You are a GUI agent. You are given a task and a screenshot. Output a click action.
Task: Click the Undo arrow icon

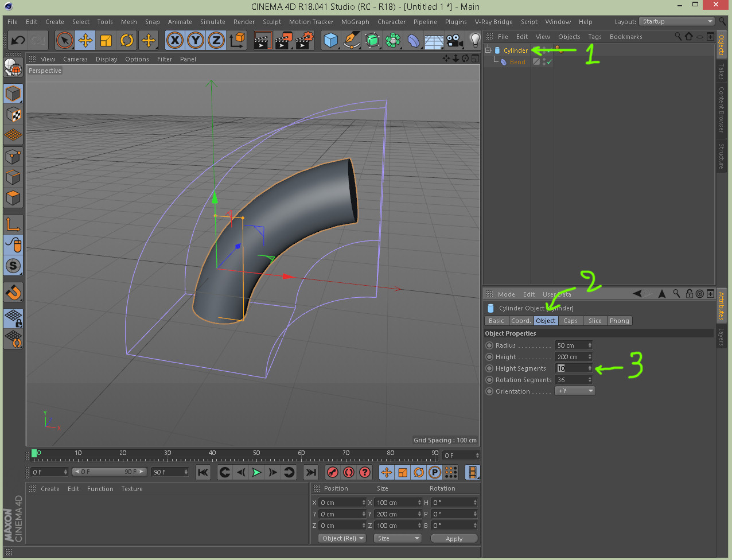pos(18,40)
